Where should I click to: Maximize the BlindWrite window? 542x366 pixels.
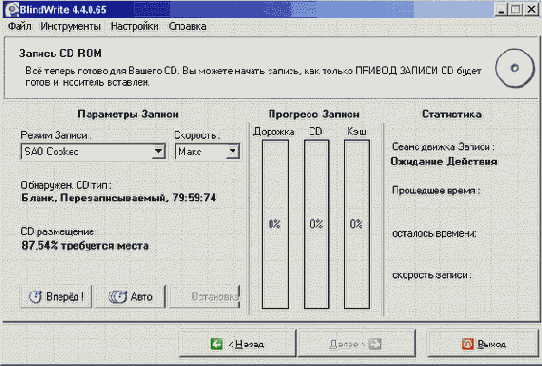516,9
